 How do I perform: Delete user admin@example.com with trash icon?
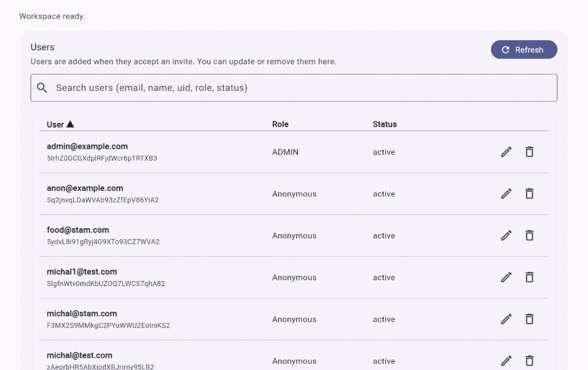(x=529, y=152)
